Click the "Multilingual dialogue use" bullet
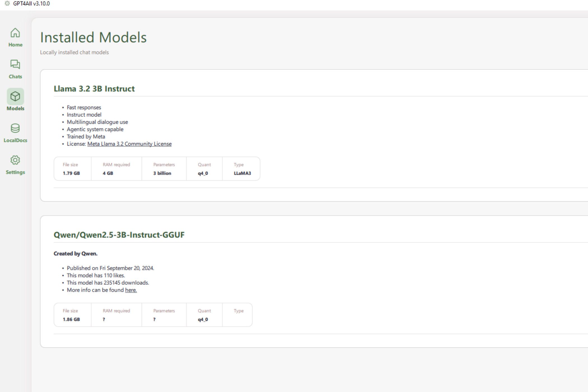Viewport: 588px width, 392px height. point(97,122)
